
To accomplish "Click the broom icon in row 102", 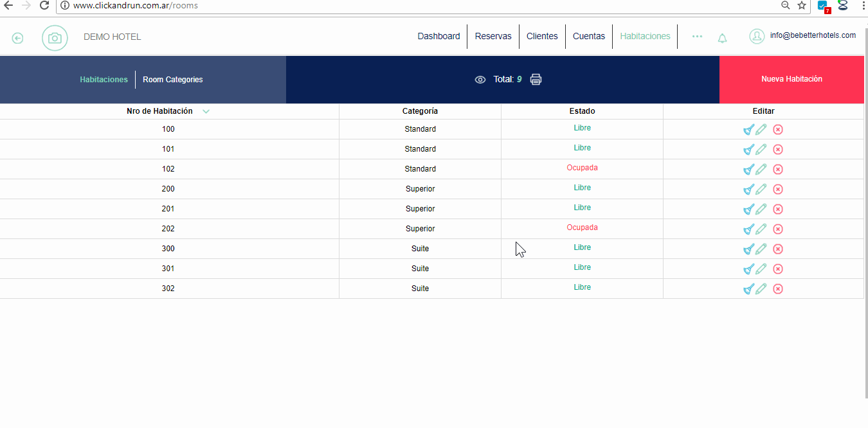I will click(x=748, y=170).
